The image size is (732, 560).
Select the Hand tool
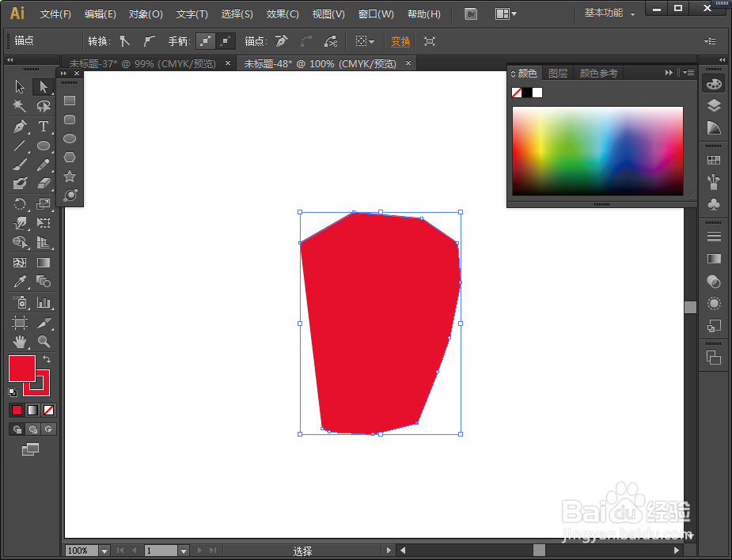(20, 342)
